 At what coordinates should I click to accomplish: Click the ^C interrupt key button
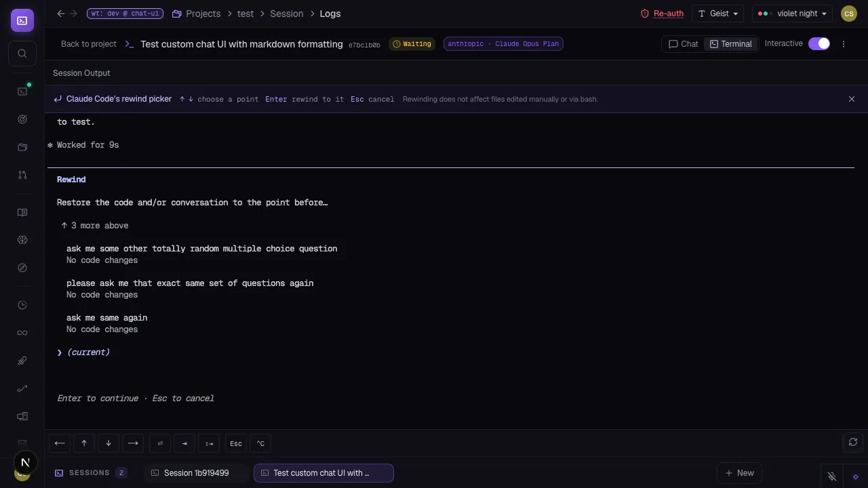click(x=260, y=443)
